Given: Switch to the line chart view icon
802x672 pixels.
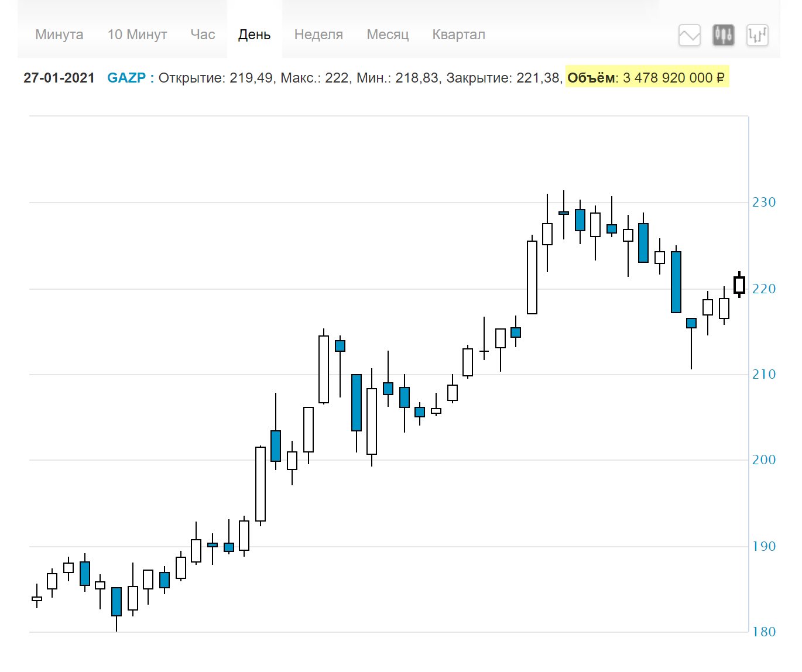Looking at the screenshot, I should coord(689,35).
